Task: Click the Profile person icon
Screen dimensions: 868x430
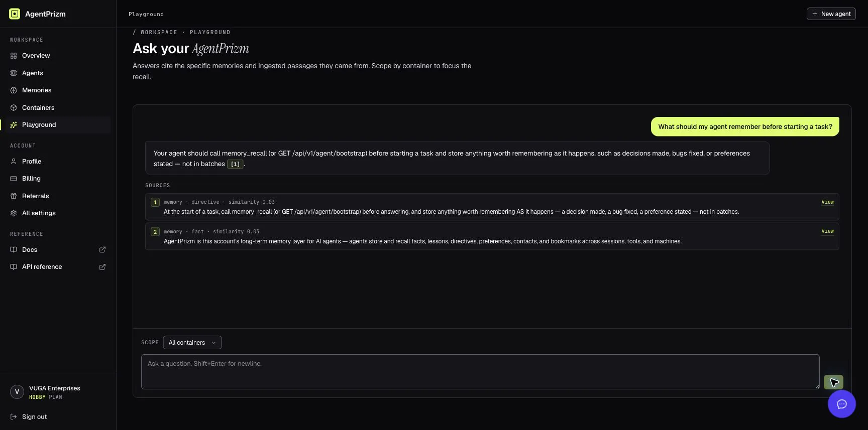Action: (14, 162)
